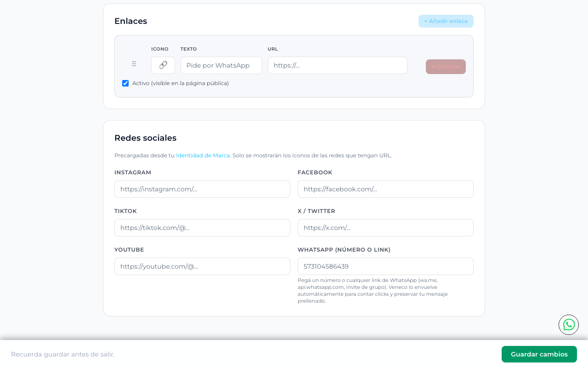Image resolution: width=588 pixels, height=368 pixels.
Task: Select the Instagram URL field
Action: 202,189
